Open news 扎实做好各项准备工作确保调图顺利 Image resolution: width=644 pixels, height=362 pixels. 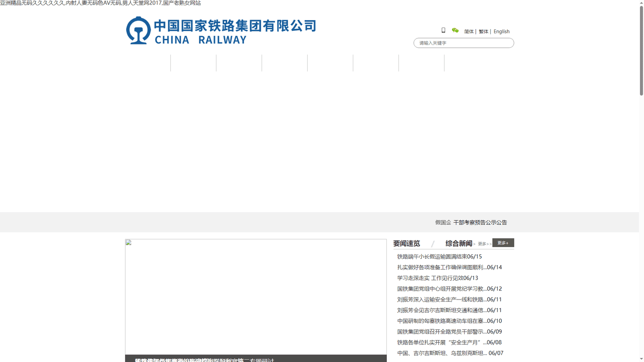click(x=442, y=267)
